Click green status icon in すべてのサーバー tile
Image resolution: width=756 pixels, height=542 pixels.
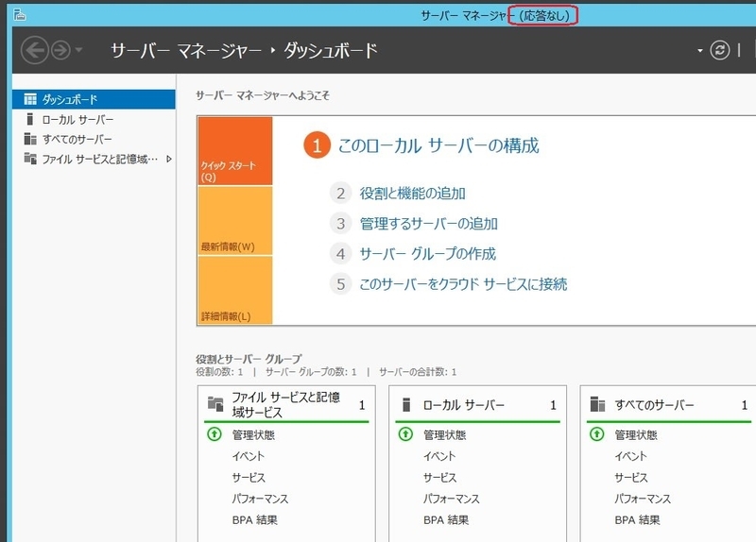597,434
